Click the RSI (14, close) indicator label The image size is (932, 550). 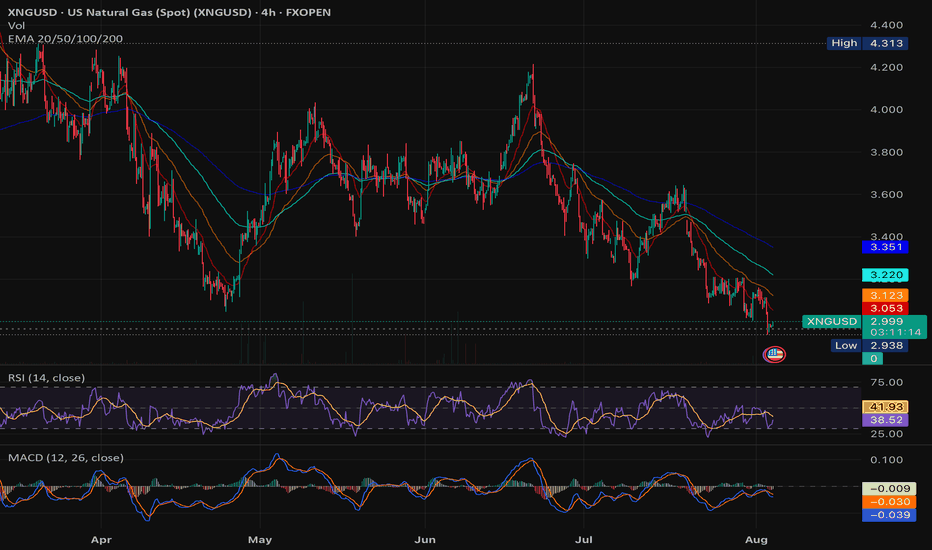tap(46, 378)
